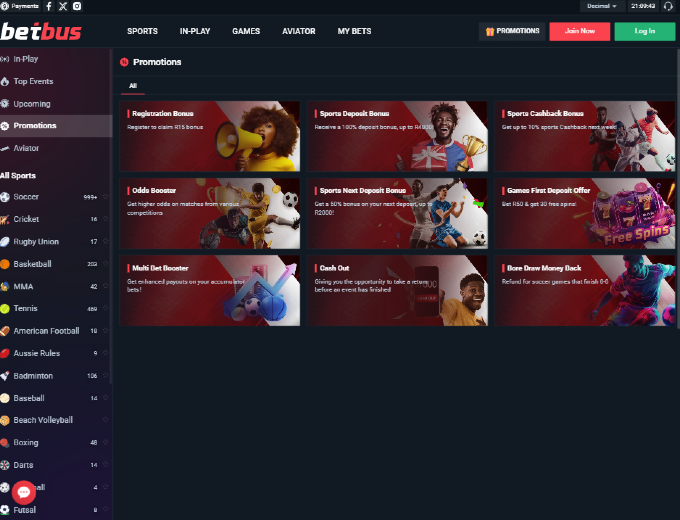This screenshot has height=520, width=680.
Task: Click the Badminton shuttlecock icon
Action: (x=5, y=376)
